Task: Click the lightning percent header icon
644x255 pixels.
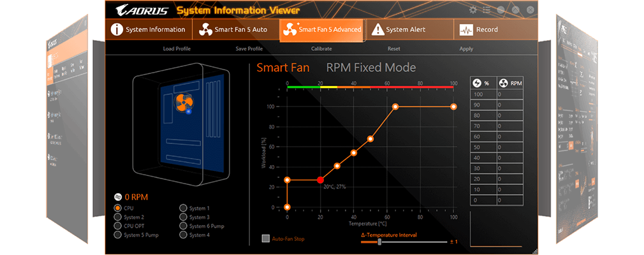Action: click(x=477, y=83)
